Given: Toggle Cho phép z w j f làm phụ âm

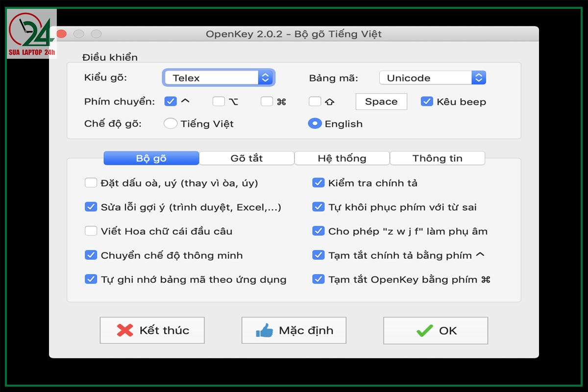Looking at the screenshot, I should point(318,231).
